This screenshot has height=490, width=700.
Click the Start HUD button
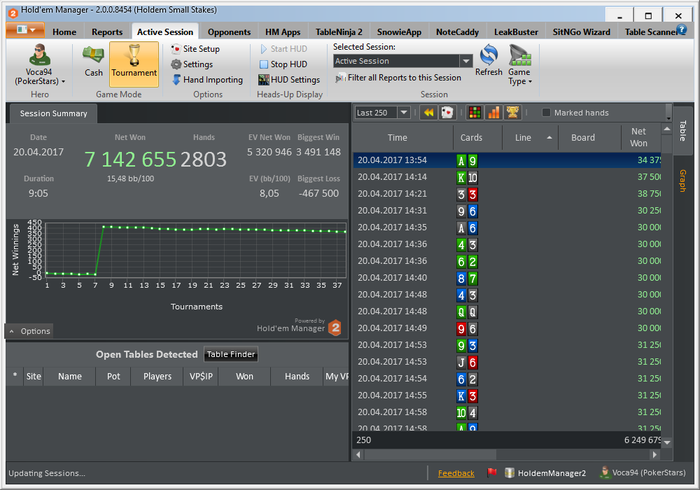[x=283, y=49]
